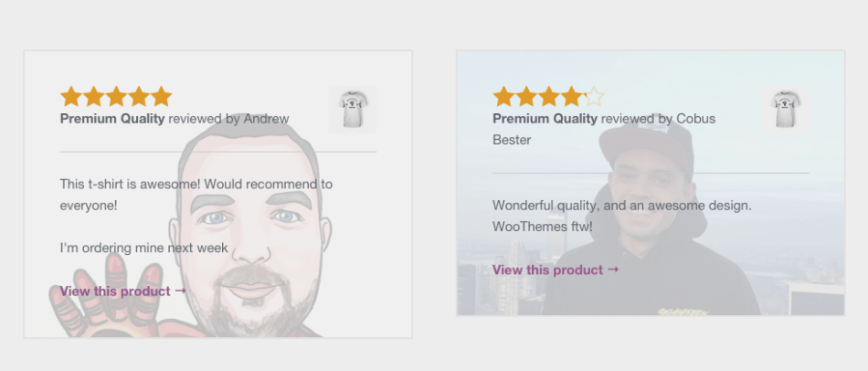Click the Premium Quality title in Cobus Bester's review

[545, 119]
